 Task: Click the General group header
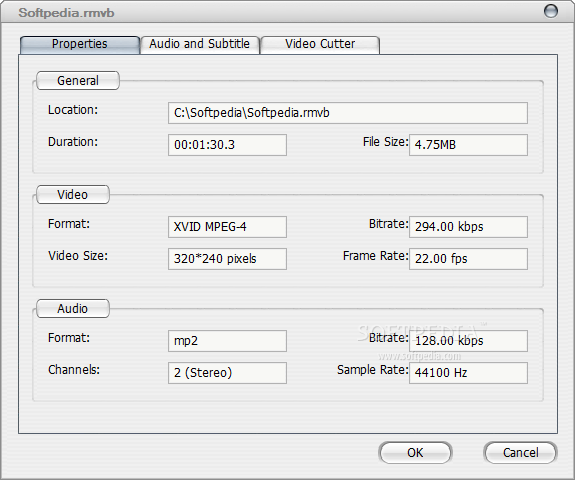click(78, 81)
